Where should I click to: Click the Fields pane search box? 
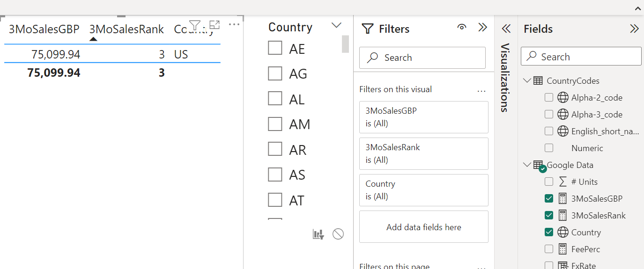click(581, 57)
